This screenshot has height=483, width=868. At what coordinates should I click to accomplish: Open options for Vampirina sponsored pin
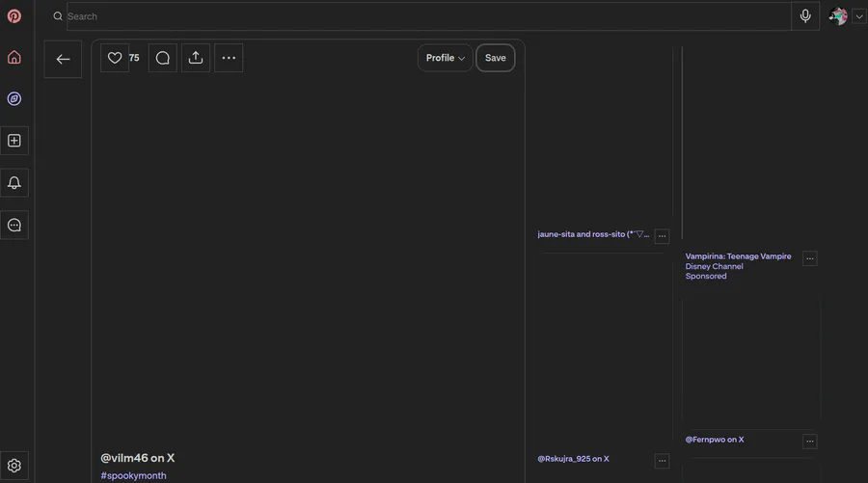click(810, 258)
